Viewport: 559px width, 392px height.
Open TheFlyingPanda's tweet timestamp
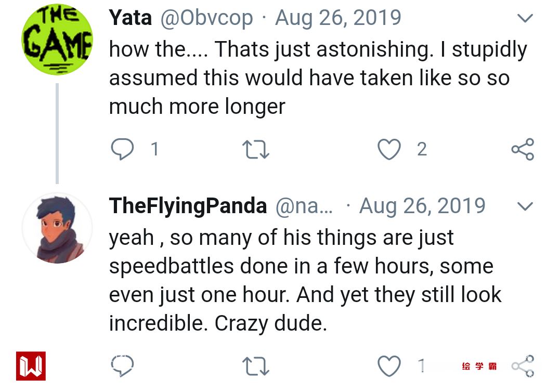pos(422,206)
